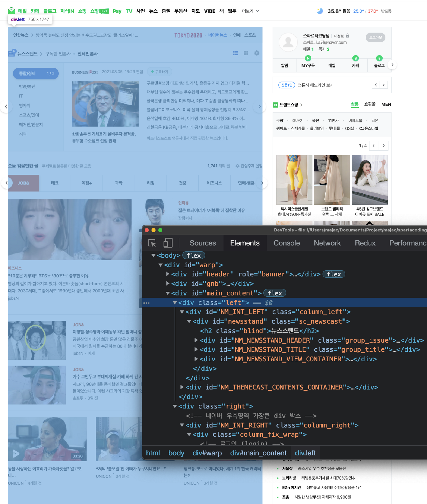This screenshot has width=427, height=504.
Task: Click the 종합/경제 category button
Action: coord(36,73)
